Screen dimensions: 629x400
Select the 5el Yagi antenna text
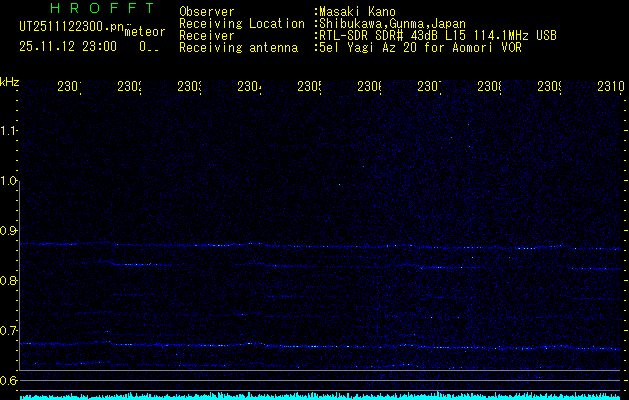click(419, 47)
